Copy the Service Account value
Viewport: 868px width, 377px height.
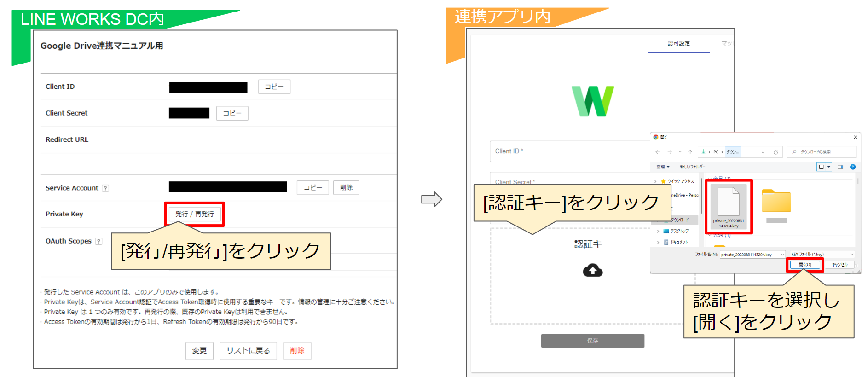pos(312,187)
